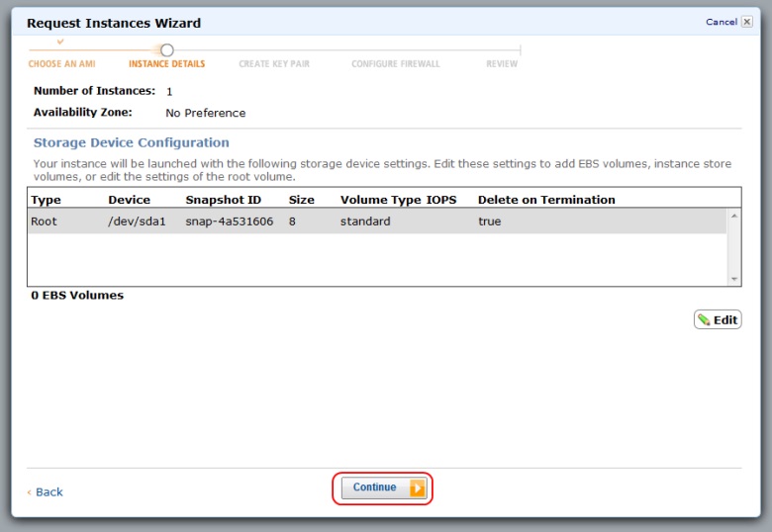Click the standard volume type cell
The image size is (772, 532).
tap(365, 222)
